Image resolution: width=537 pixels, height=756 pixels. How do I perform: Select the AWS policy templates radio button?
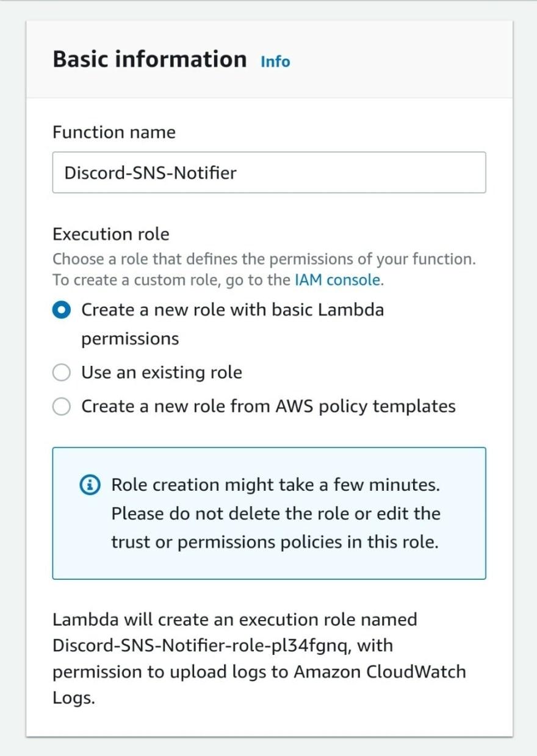[x=62, y=406]
